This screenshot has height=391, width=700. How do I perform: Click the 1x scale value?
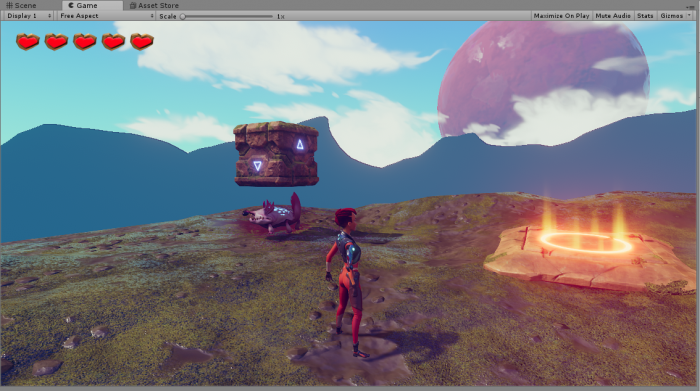click(x=280, y=16)
